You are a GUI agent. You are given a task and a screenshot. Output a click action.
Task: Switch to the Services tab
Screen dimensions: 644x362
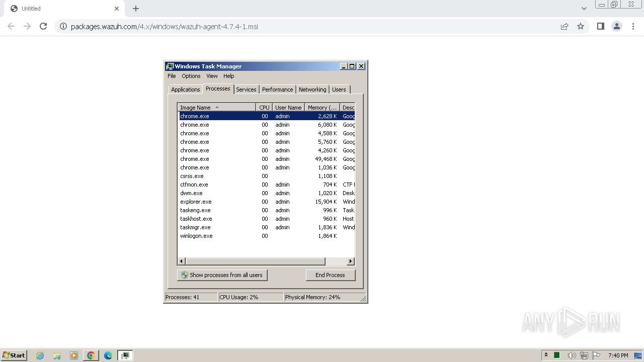pyautogui.click(x=246, y=89)
